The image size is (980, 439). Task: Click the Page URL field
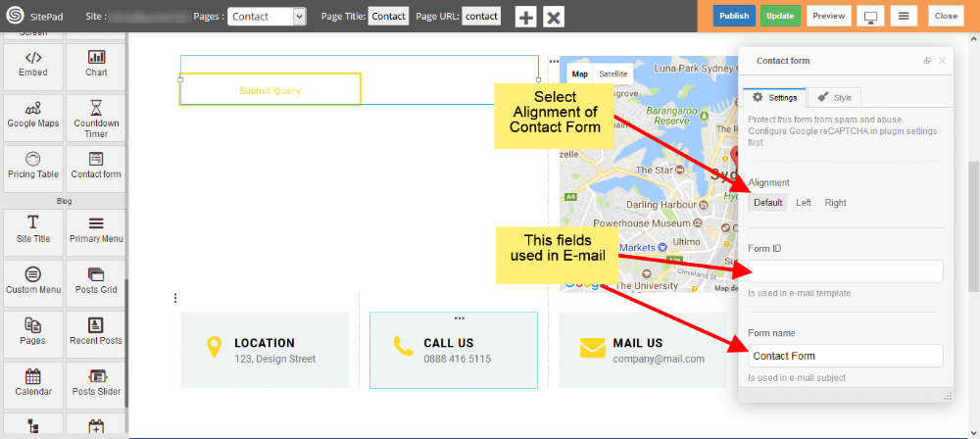coord(481,17)
